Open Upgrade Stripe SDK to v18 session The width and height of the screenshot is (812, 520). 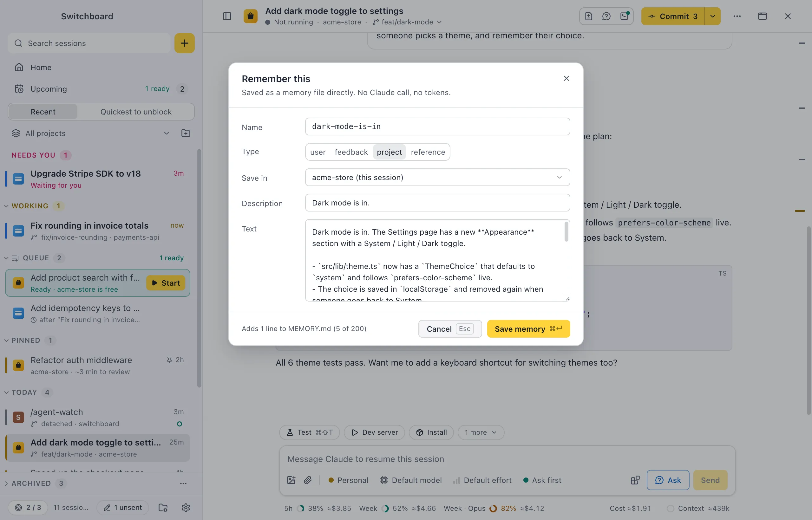point(98,179)
